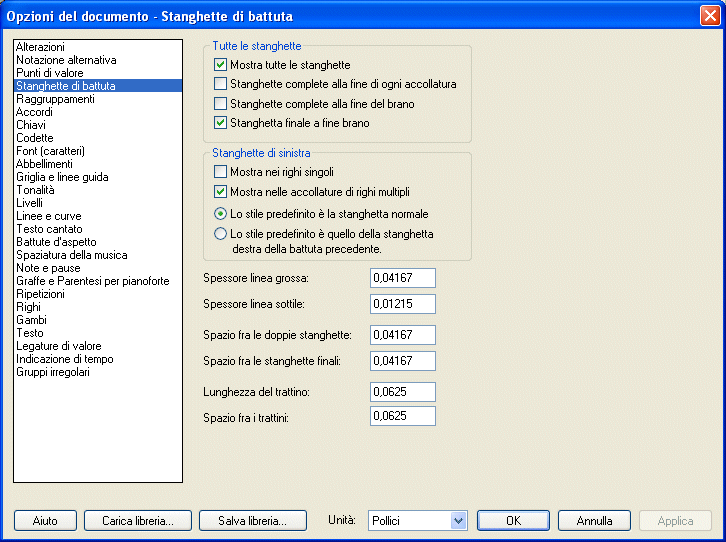This screenshot has width=726, height=542.
Task: Edit Lunghezza del trattino field
Action: click(403, 392)
